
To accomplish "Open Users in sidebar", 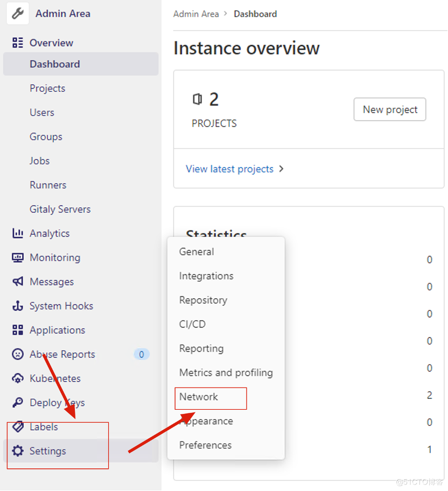I will coord(42,113).
